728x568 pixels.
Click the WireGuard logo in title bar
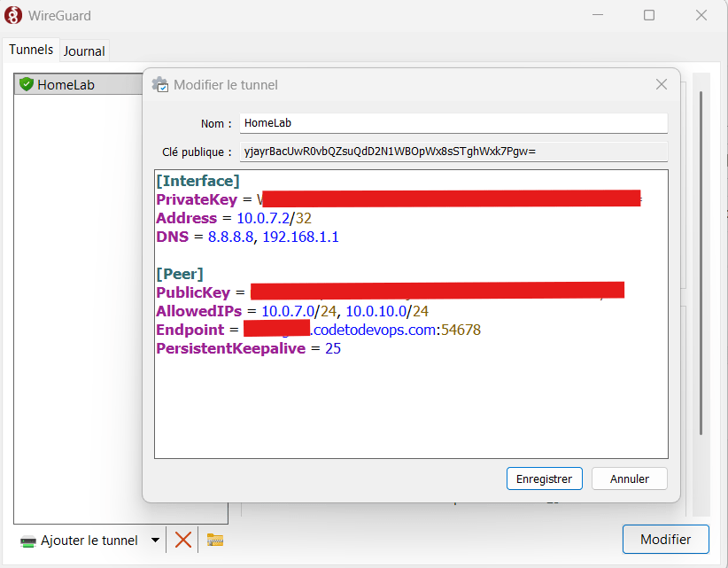tap(14, 15)
